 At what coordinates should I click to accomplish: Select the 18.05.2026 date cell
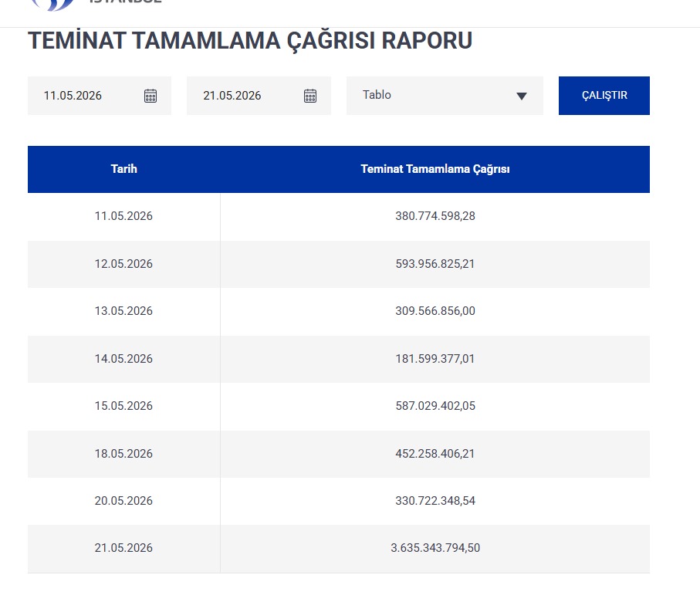pos(123,454)
